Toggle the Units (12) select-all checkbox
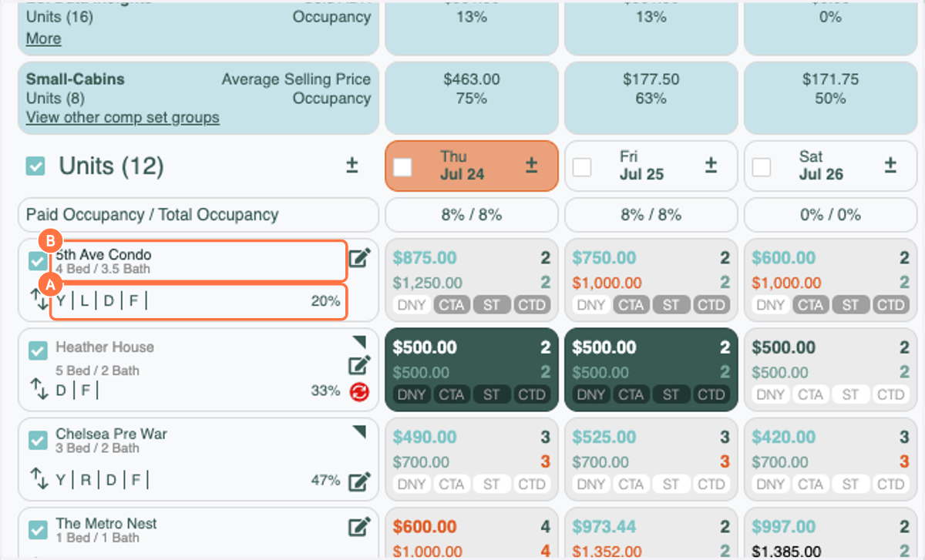The height and width of the screenshot is (560, 925). tap(35, 166)
